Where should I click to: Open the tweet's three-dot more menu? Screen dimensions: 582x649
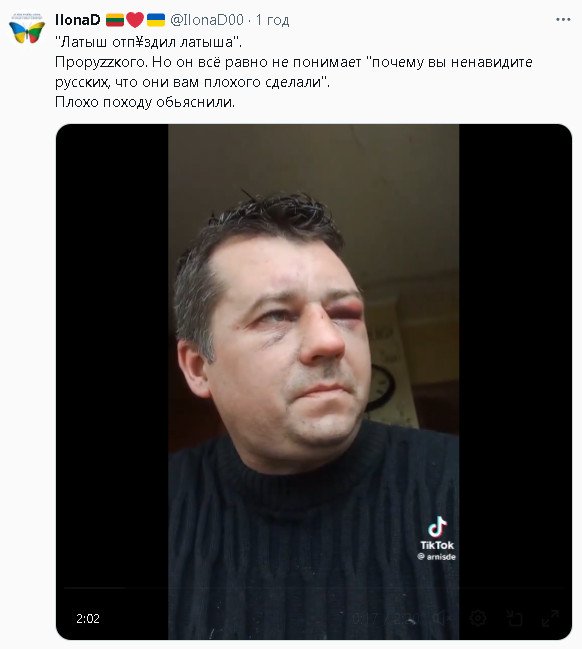click(563, 19)
